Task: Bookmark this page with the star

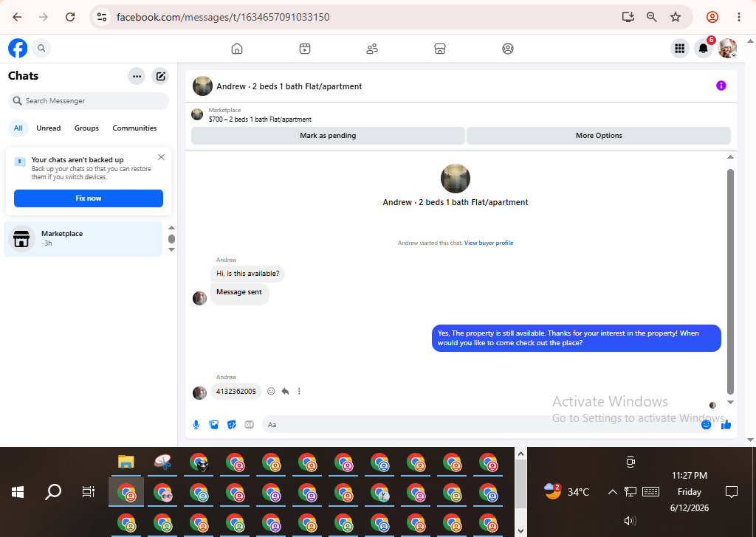Action: tap(676, 18)
